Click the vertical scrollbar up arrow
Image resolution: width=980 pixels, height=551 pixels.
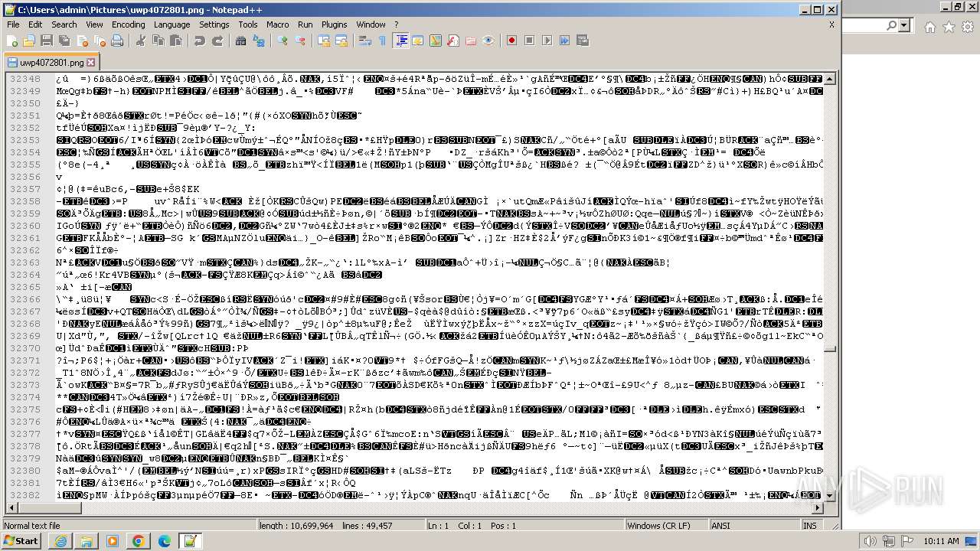(x=830, y=80)
